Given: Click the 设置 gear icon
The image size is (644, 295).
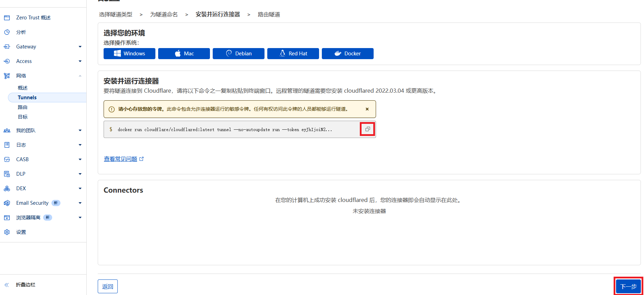Looking at the screenshot, I should pyautogui.click(x=7, y=232).
